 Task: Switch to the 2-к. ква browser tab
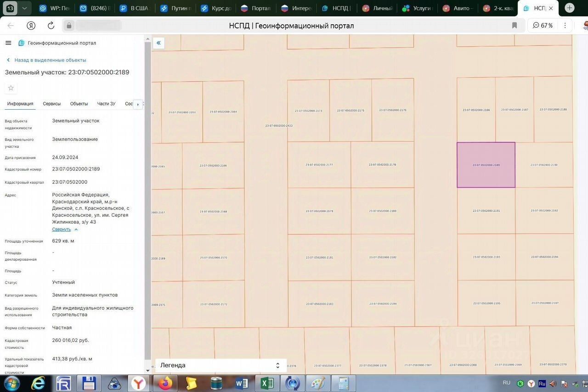[498, 8]
